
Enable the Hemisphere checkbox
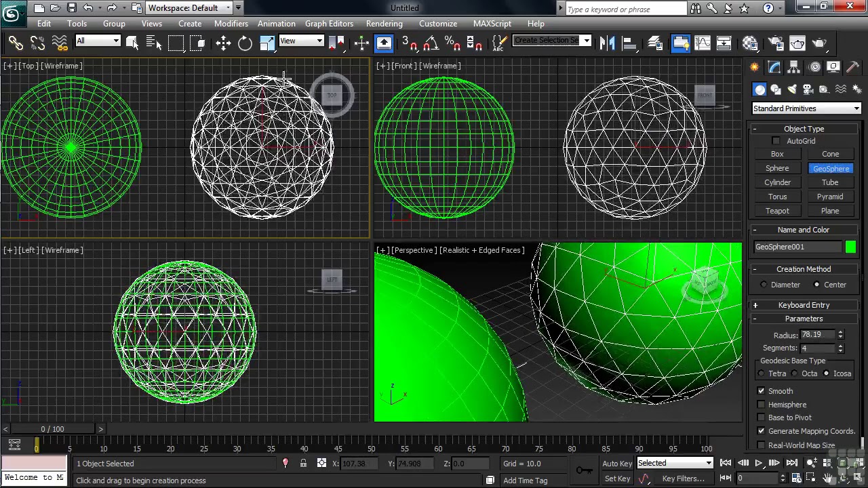point(761,405)
